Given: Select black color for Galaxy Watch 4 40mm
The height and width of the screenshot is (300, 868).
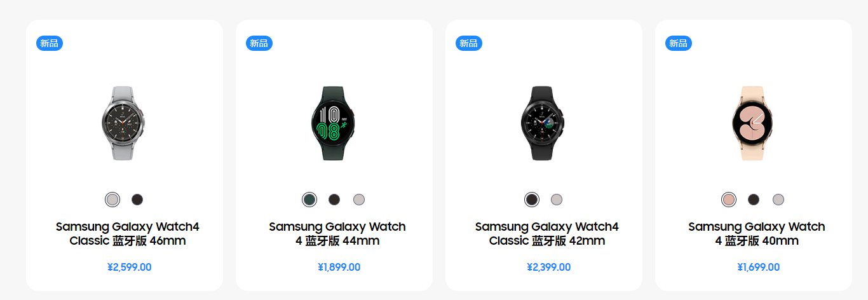Looking at the screenshot, I should tap(754, 200).
